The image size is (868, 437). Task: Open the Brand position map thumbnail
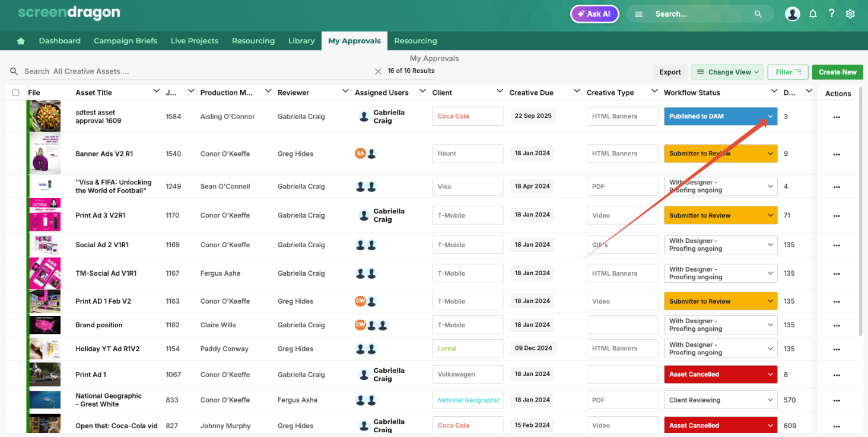(45, 325)
